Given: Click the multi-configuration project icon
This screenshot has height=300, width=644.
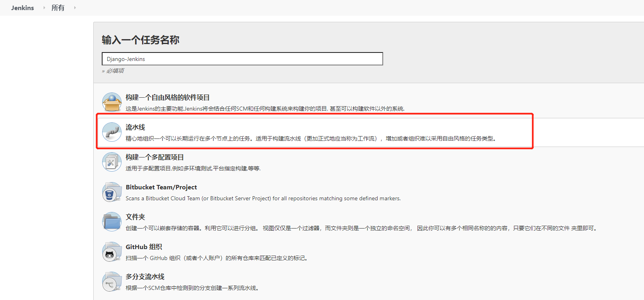Looking at the screenshot, I should [x=112, y=162].
